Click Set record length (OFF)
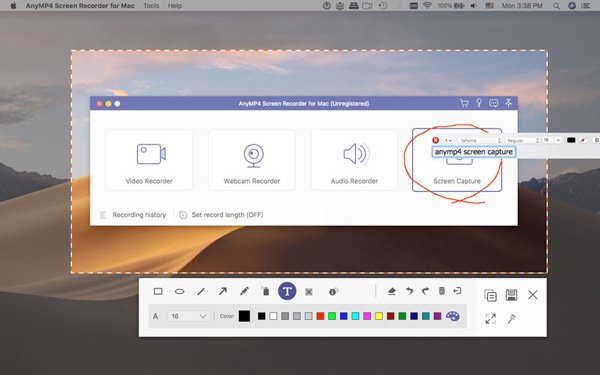Viewport: 600px width, 375px height. click(x=221, y=215)
